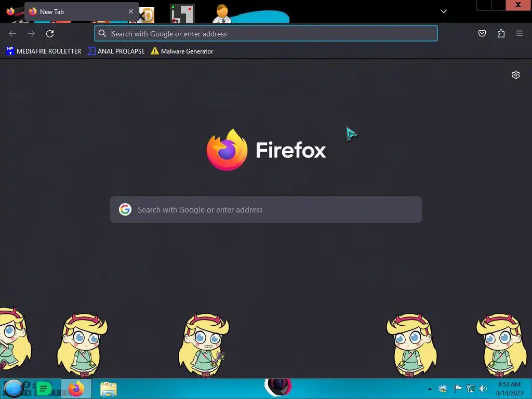
Task: Open the network tray icon
Action: pos(471,389)
